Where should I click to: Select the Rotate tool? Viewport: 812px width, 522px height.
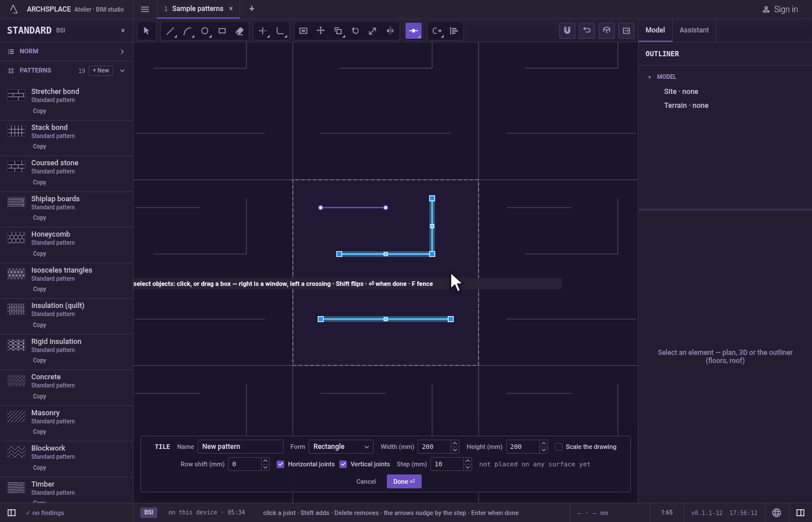point(356,31)
